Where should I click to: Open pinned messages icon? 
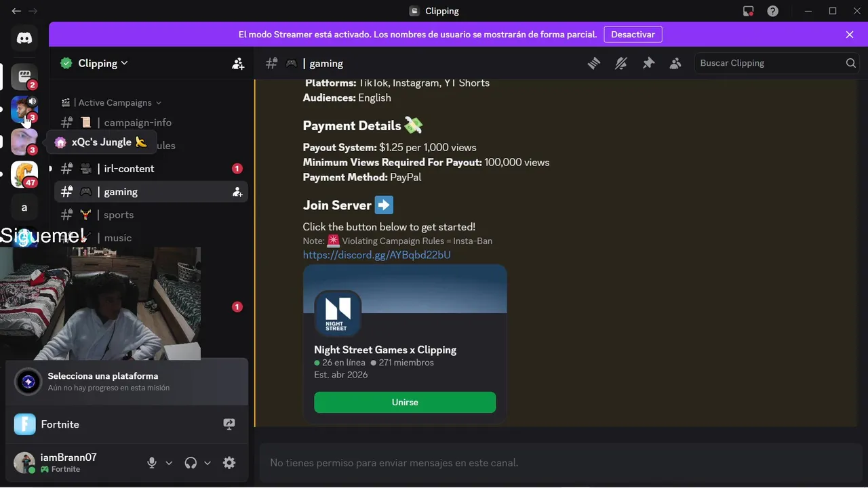(x=648, y=63)
